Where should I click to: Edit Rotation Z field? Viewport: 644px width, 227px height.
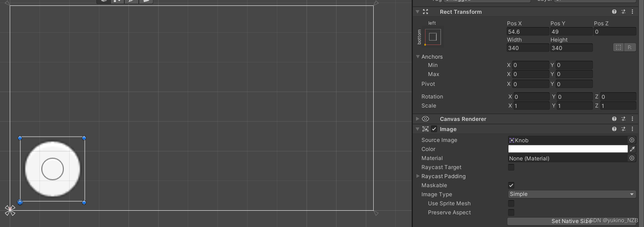tap(618, 97)
